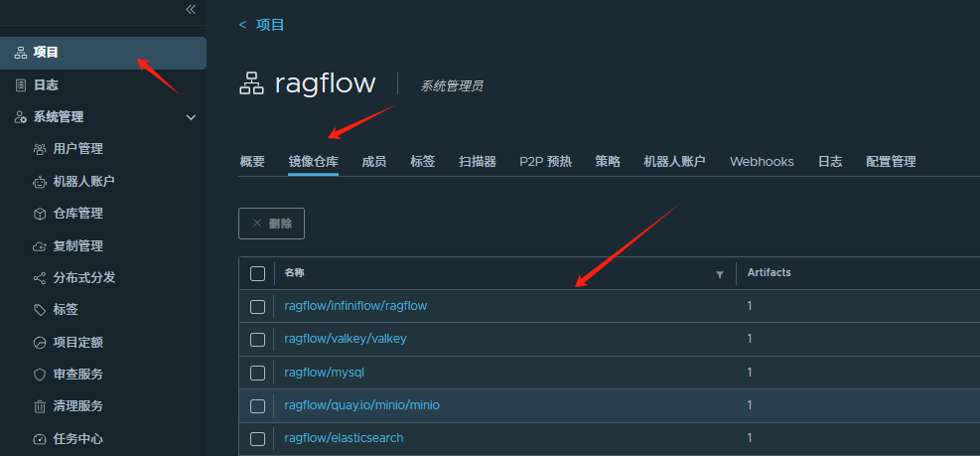980x456 pixels.
Task: Click the 删除 button
Action: point(271,224)
